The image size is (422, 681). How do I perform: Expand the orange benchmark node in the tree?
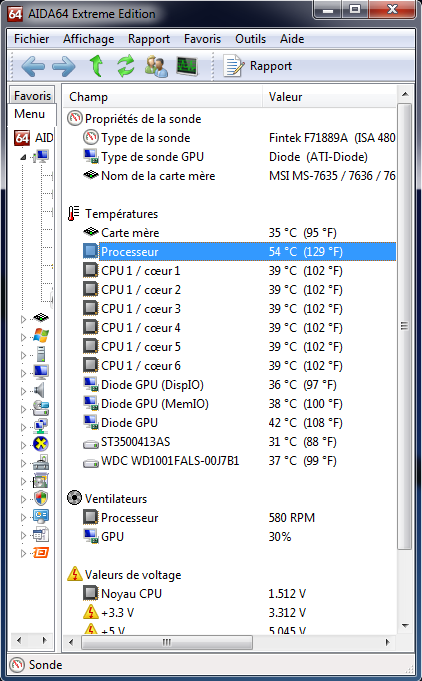click(23, 553)
